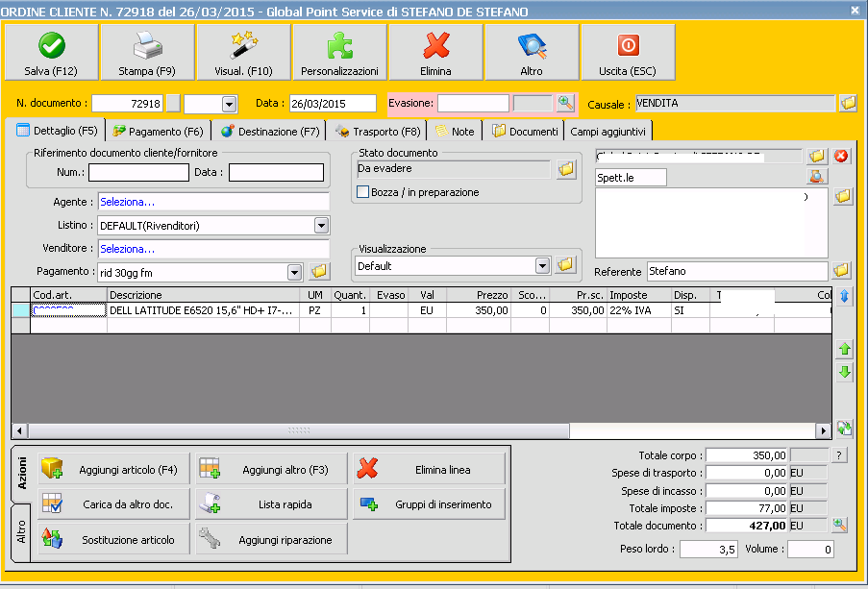Expand the Visualizzazione Default dropdown

click(x=542, y=266)
